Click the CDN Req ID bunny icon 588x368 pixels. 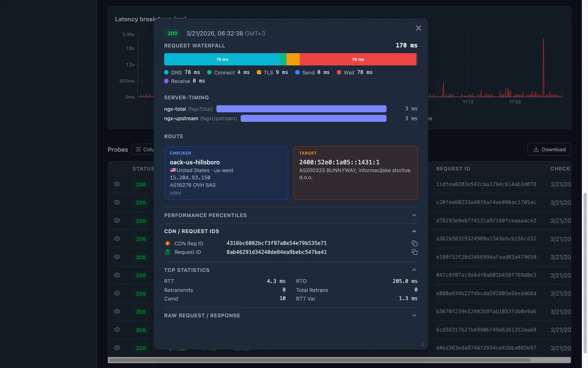tap(167, 243)
